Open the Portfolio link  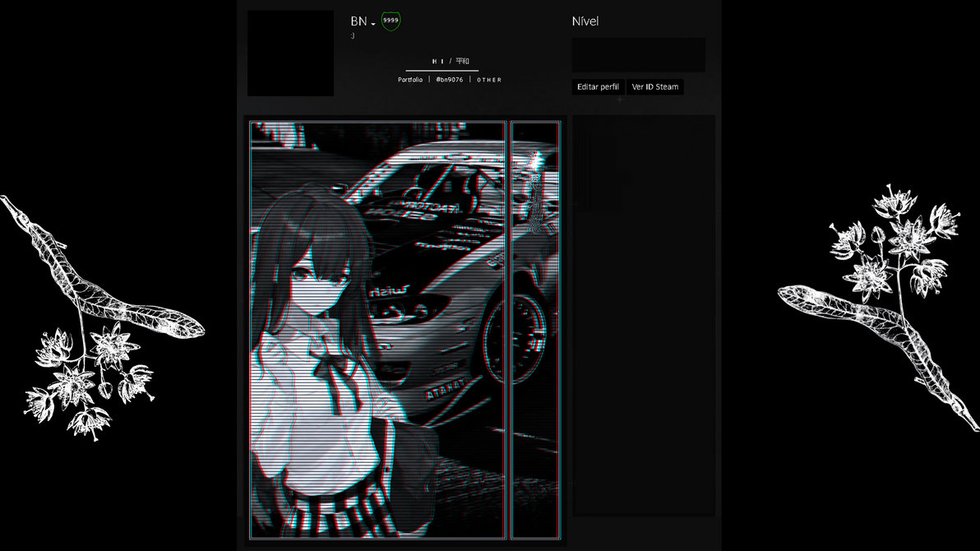[x=410, y=80]
